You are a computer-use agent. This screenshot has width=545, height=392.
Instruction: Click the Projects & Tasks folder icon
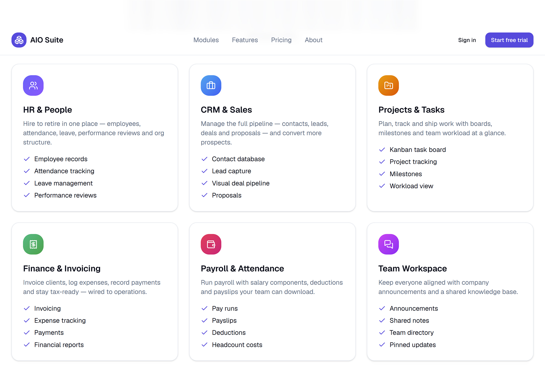tap(389, 85)
